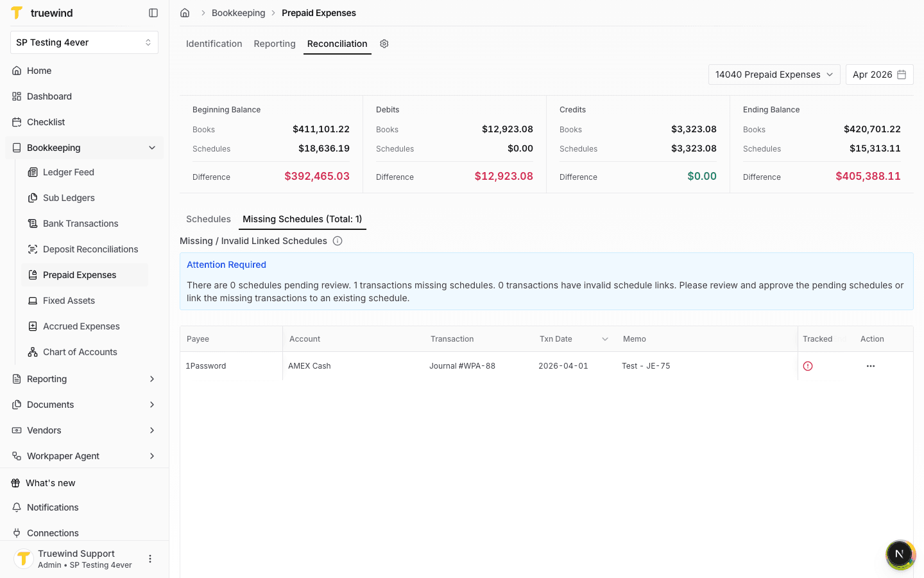Toggle the sidebar collapse icon

pyautogui.click(x=153, y=13)
